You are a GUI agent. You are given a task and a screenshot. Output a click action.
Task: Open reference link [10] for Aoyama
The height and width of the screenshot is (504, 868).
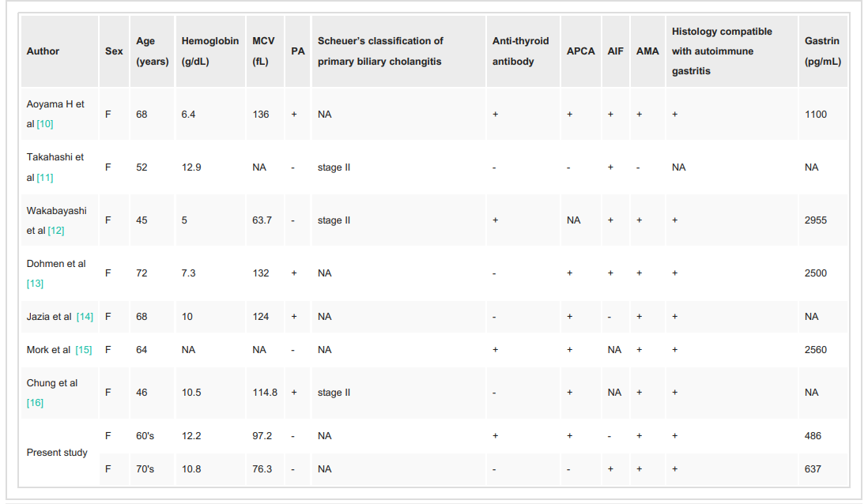45,125
